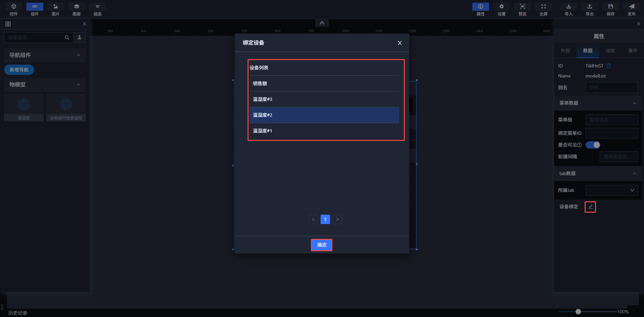The height and width of the screenshot is (317, 644).
Task: Collapse the 菜单数据 section
Action: [635, 103]
